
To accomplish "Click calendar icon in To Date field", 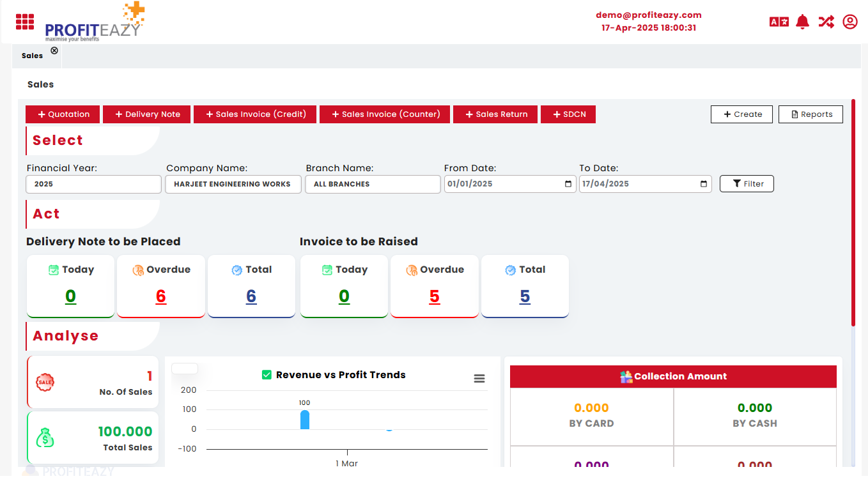I will coord(704,184).
